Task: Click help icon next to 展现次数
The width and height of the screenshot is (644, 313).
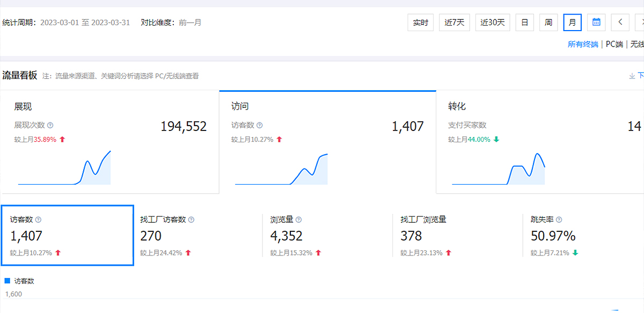Action: pyautogui.click(x=50, y=126)
